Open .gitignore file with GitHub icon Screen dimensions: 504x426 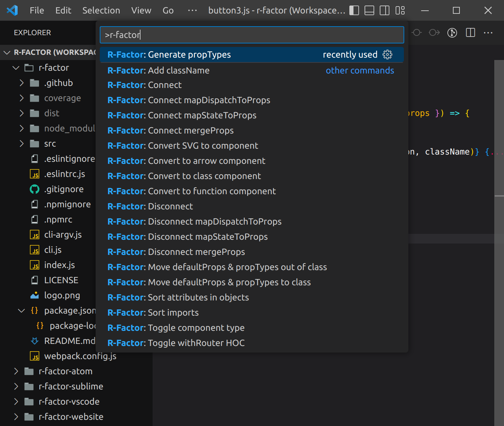click(x=35, y=189)
